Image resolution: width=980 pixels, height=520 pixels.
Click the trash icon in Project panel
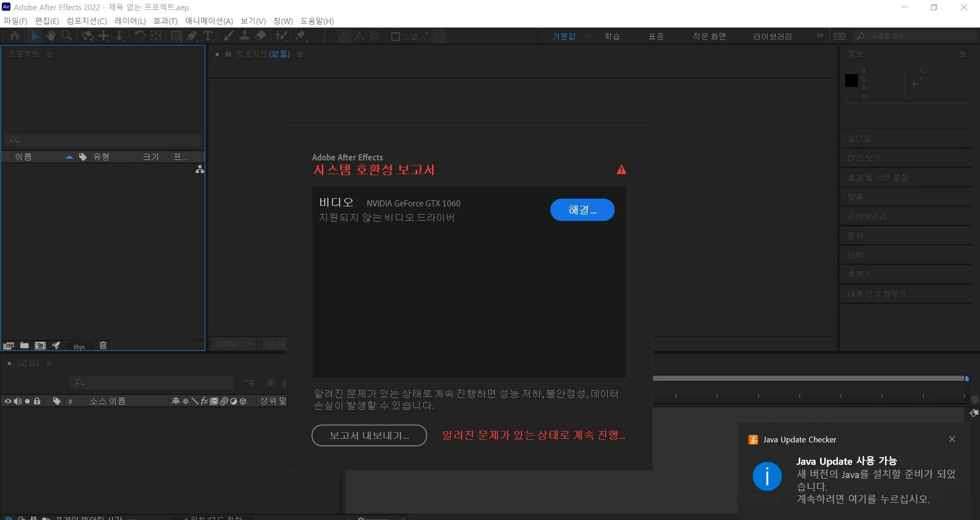tap(103, 346)
